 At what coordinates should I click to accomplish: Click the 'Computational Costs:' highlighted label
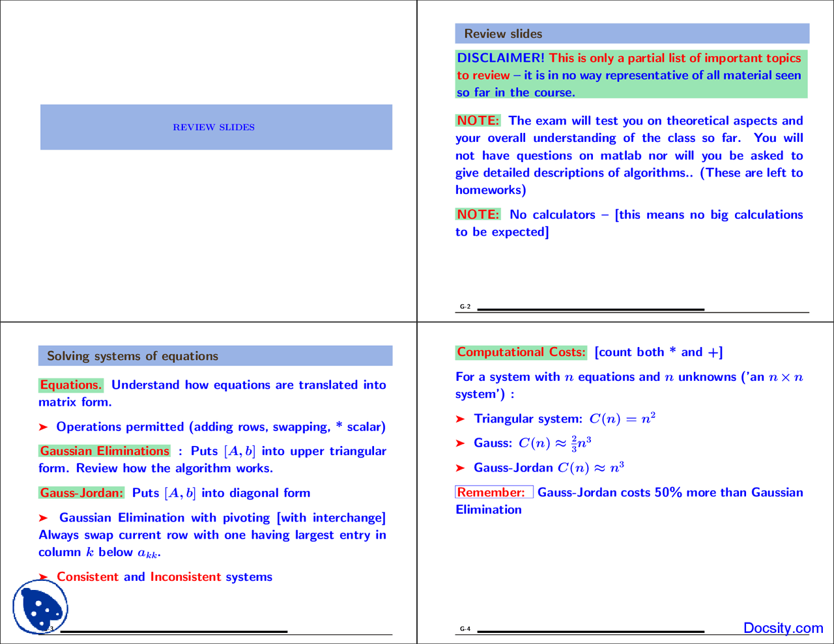click(521, 352)
